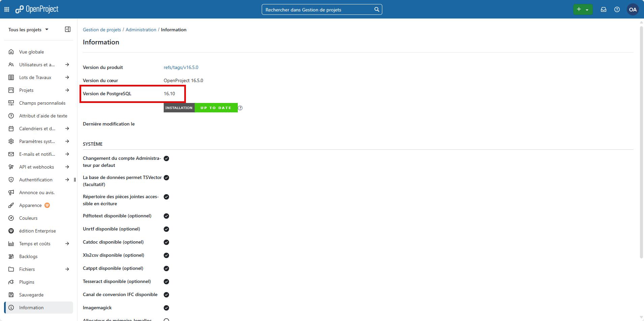Click the OpenProject logo
Screen dimensions: 644x321
[x=37, y=9]
